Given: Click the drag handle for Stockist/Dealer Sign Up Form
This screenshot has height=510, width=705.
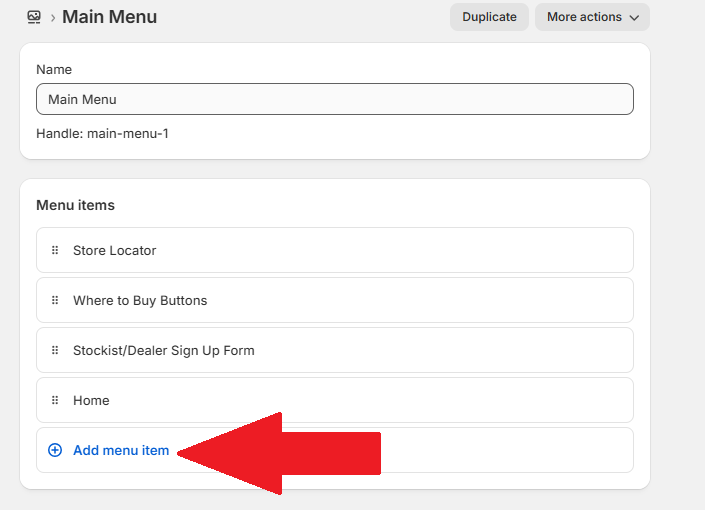Looking at the screenshot, I should pos(55,350).
